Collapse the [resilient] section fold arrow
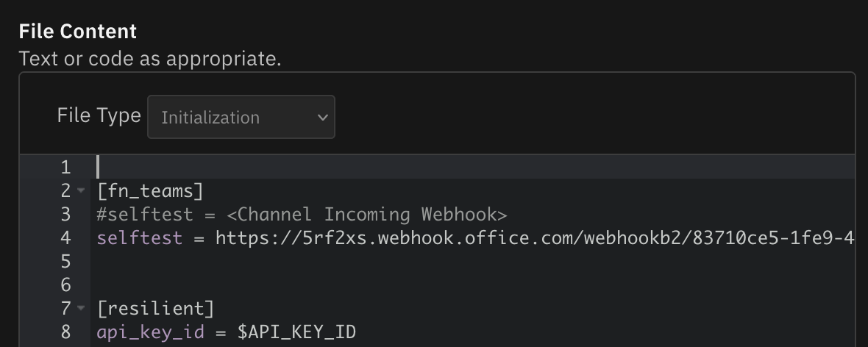 click(82, 308)
